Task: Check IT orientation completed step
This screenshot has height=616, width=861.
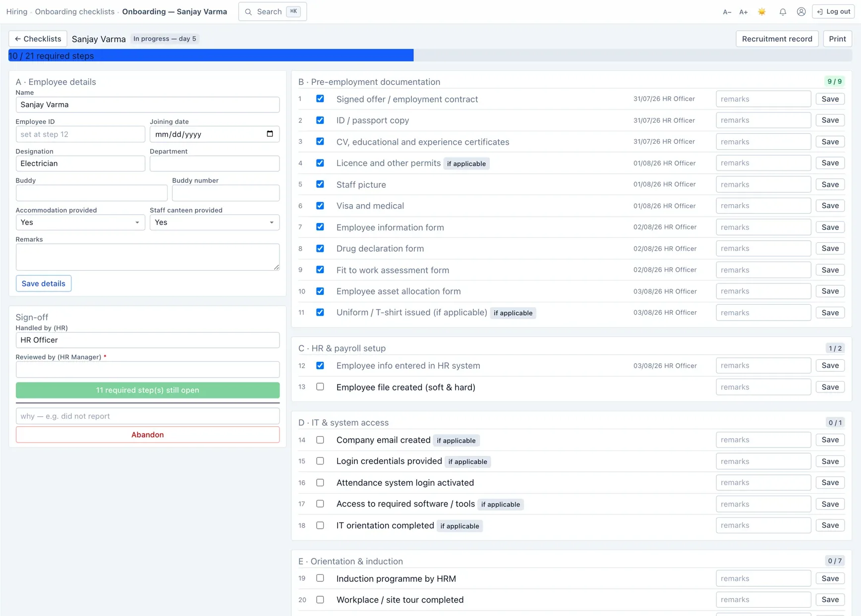Action: (320, 525)
